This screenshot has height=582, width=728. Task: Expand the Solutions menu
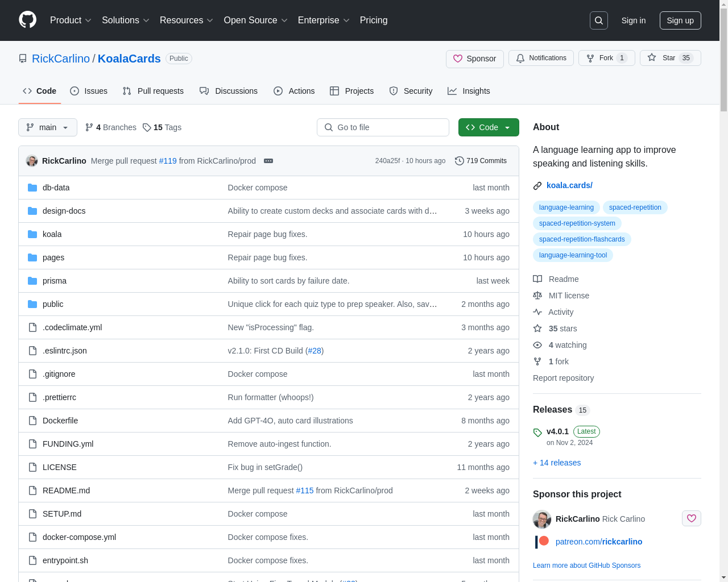(x=126, y=20)
